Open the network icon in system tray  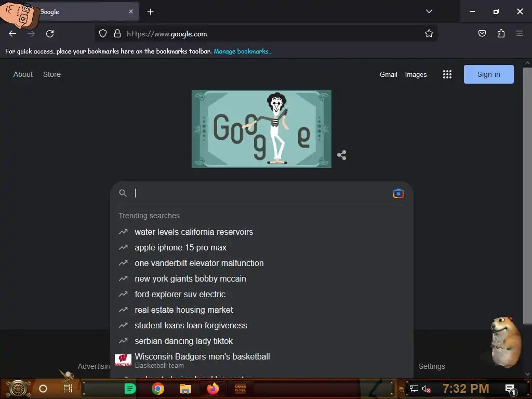(414, 389)
